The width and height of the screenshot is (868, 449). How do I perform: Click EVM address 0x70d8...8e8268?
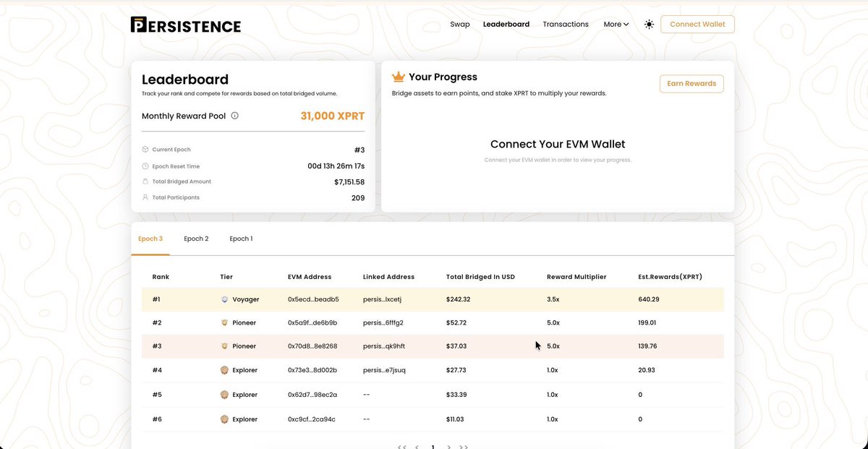[312, 346]
